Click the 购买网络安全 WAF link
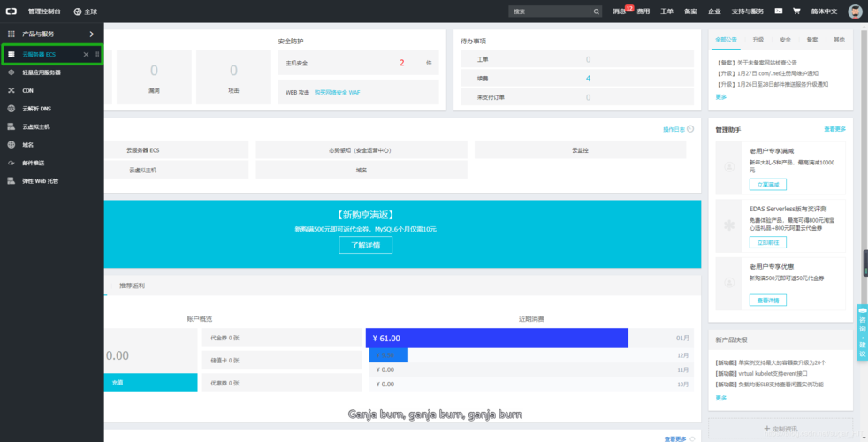868x442 pixels. [337, 93]
